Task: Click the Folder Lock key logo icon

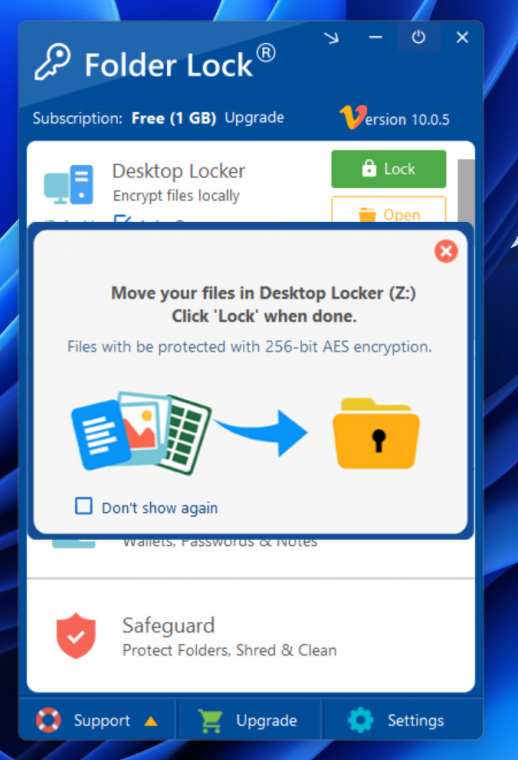Action: (x=52, y=62)
